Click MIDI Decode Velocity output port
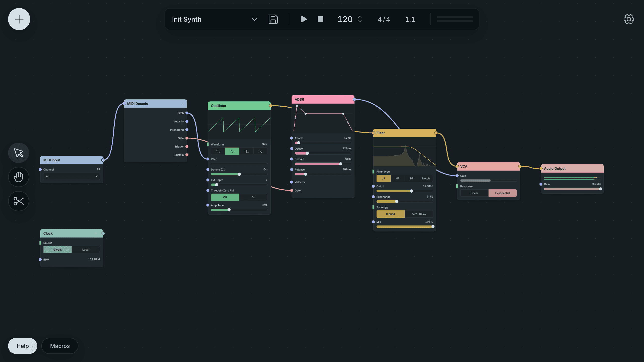644x362 pixels. tap(187, 121)
